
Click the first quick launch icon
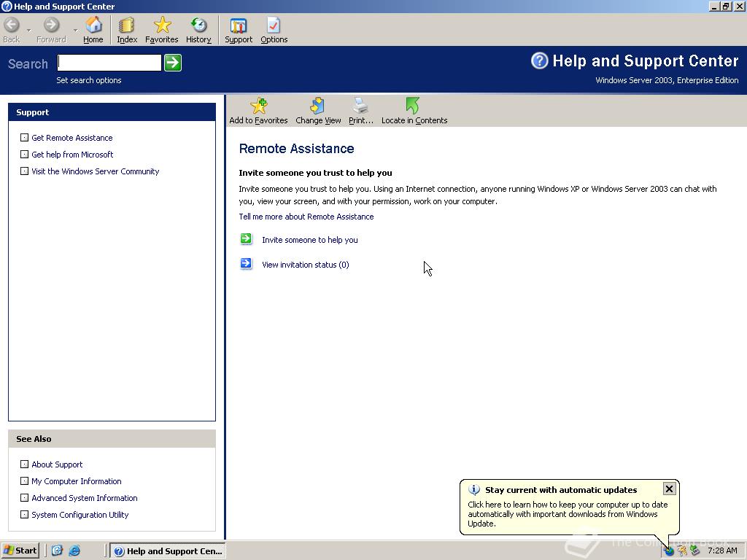[57, 551]
